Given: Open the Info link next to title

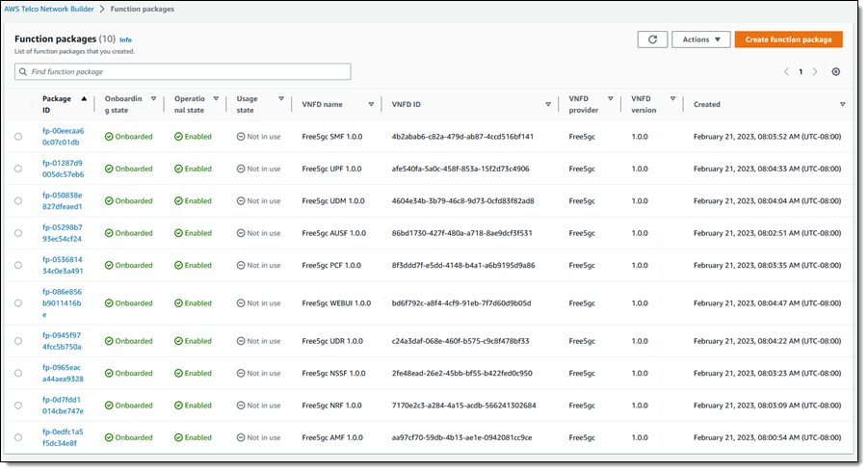Looking at the screenshot, I should click(125, 39).
